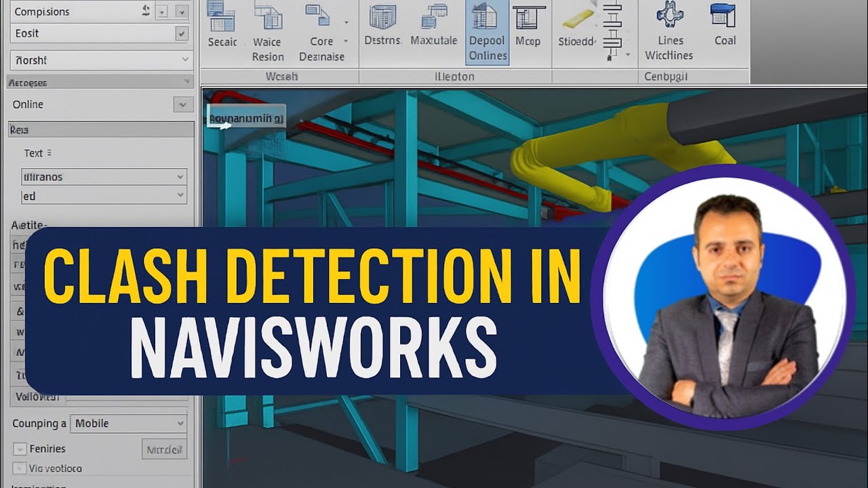Click the Text label in left panel
The image size is (868, 488).
tap(33, 153)
